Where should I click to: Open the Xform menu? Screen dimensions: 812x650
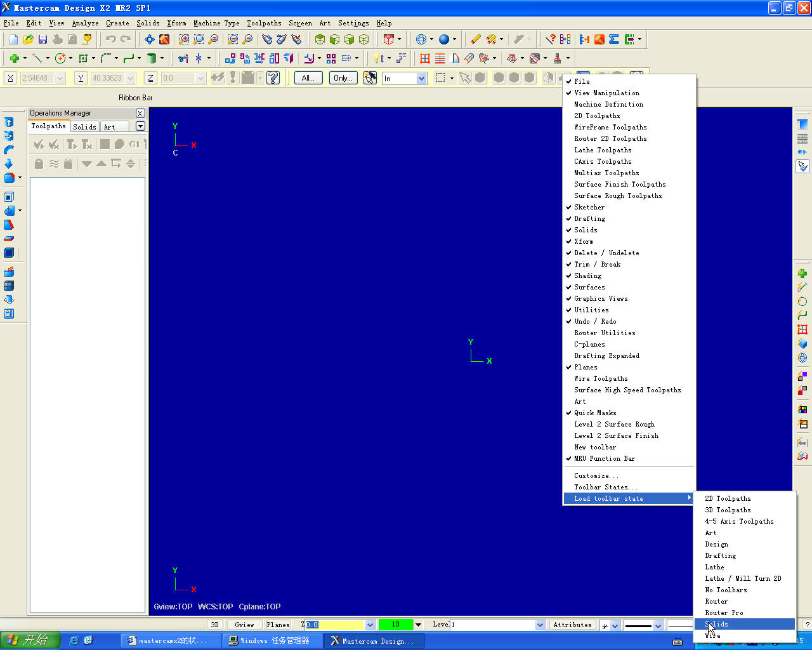click(176, 23)
